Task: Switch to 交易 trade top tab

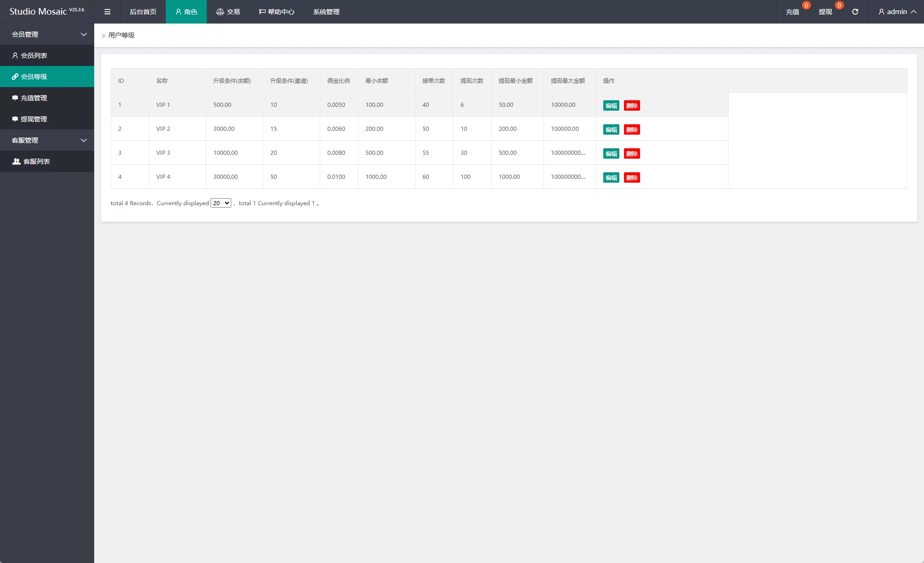Action: click(228, 12)
